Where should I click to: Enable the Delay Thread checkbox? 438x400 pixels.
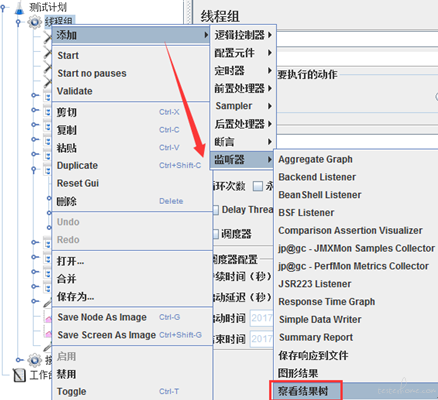(216, 210)
